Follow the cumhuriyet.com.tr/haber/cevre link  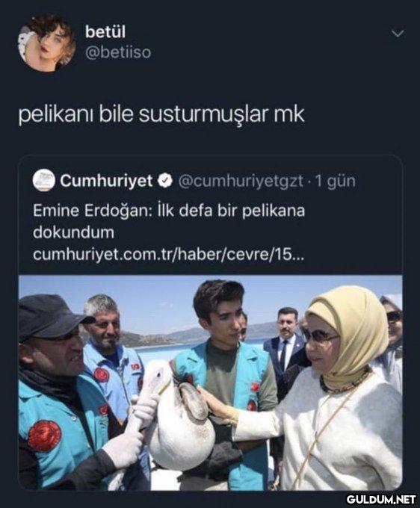pos(168,255)
